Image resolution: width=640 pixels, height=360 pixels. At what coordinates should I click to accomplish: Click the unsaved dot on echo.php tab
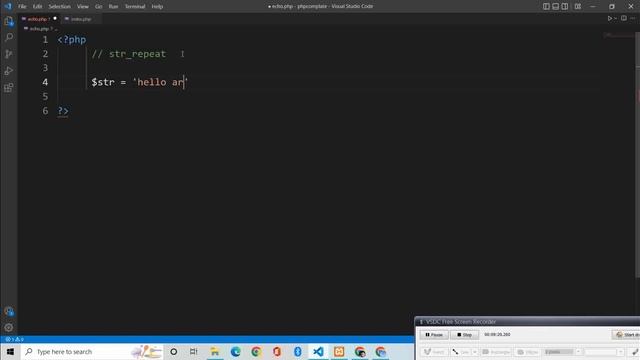point(55,18)
